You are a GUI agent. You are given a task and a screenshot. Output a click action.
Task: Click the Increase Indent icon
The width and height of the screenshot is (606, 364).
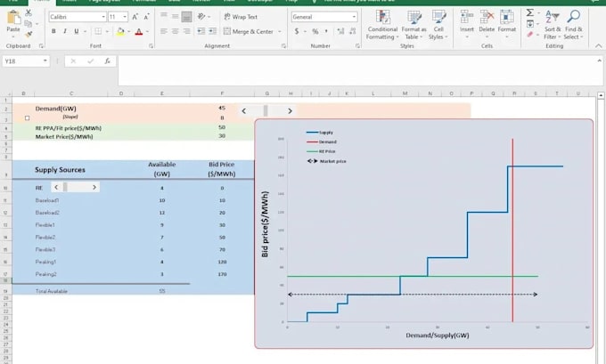coord(213,31)
